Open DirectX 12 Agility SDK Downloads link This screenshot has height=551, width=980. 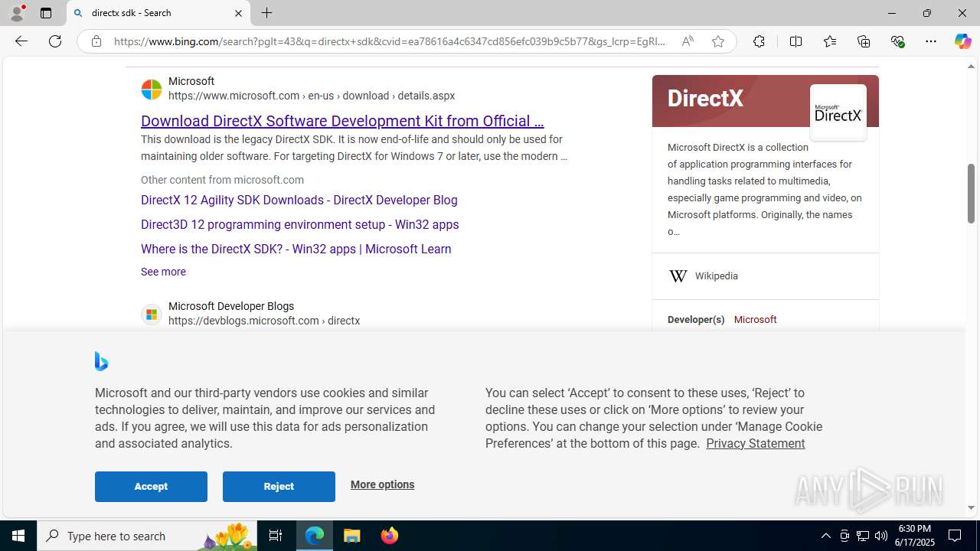point(299,200)
